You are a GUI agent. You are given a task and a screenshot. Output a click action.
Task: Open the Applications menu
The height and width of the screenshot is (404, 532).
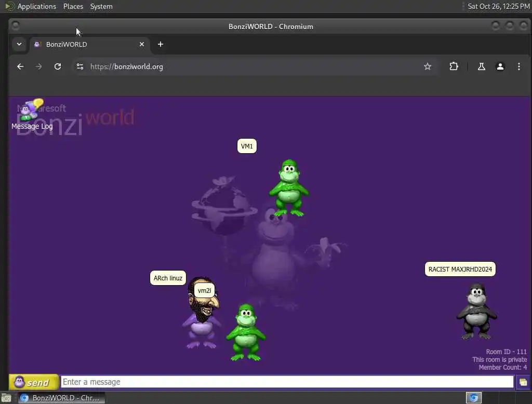pyautogui.click(x=37, y=6)
